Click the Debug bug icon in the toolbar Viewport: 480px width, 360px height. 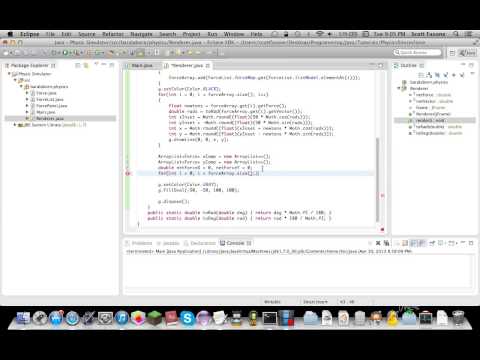click(x=54, y=53)
